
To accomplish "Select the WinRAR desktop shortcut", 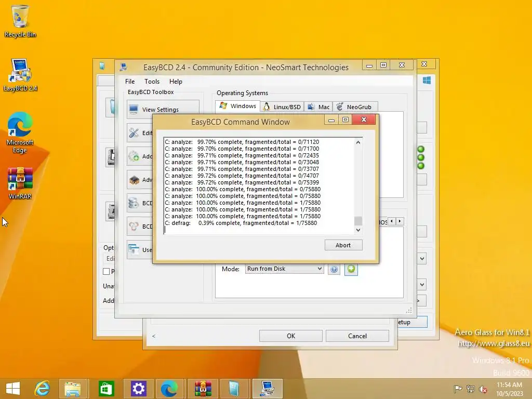I will point(20,183).
